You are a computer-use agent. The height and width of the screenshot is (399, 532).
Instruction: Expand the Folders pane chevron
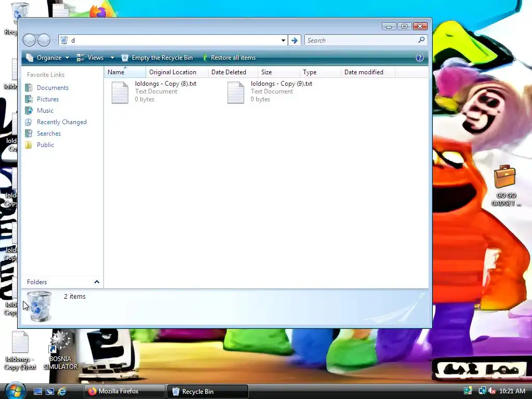point(97,282)
